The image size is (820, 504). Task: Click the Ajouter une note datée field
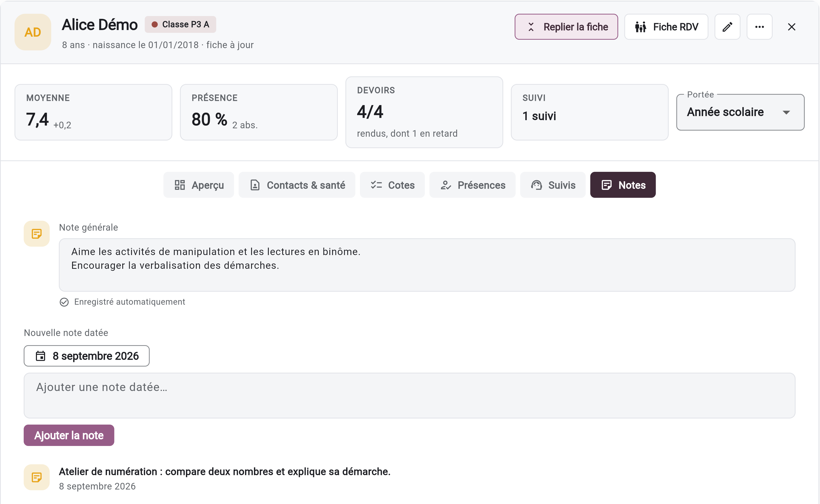coord(410,396)
